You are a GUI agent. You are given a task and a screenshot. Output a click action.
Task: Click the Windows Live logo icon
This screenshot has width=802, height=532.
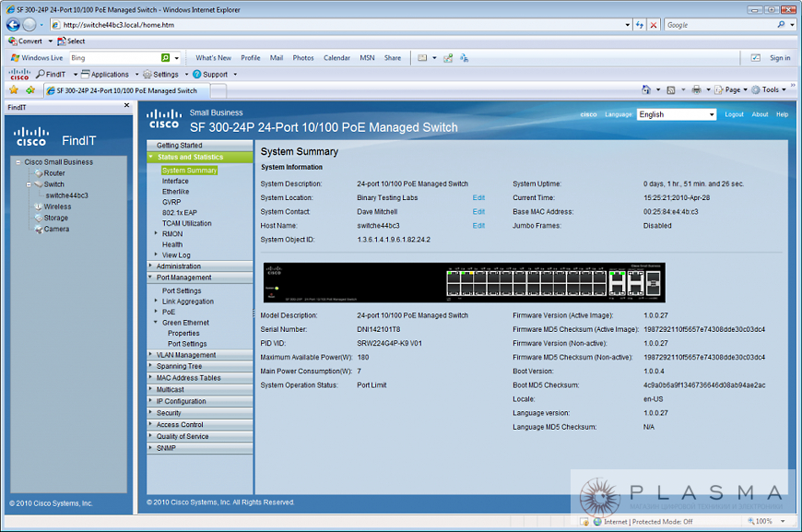[16, 58]
